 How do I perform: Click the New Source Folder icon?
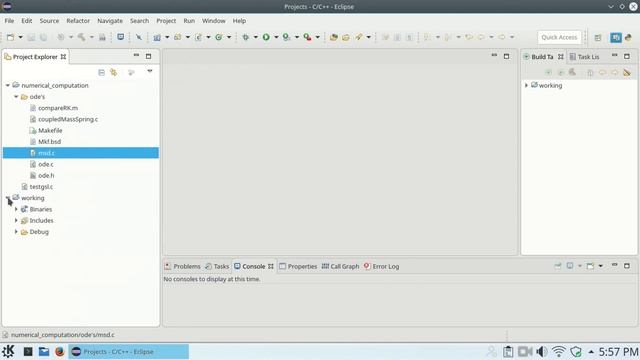tap(178, 37)
